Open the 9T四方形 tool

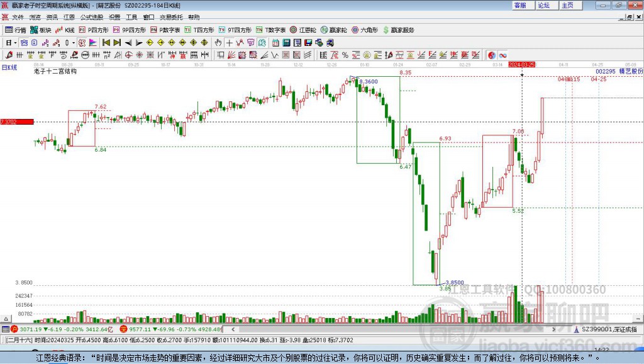pyautogui.click(x=235, y=30)
